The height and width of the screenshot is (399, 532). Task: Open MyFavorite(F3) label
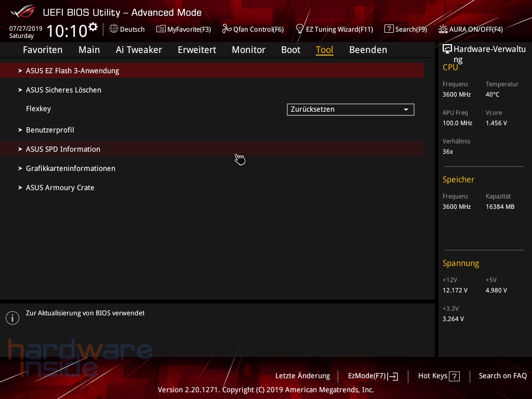189,30
